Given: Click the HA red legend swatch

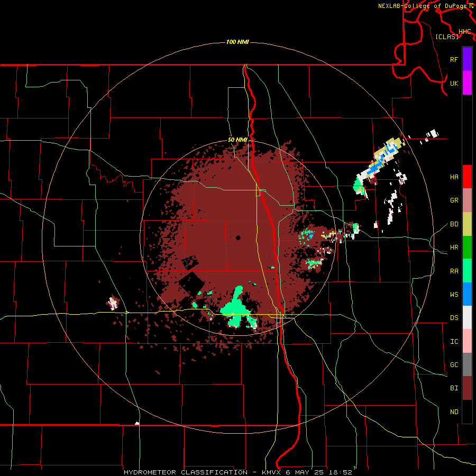Looking at the screenshot, I should pos(467,177).
